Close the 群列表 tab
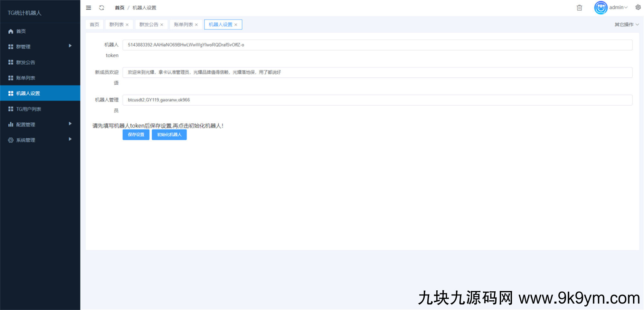Viewport: 644px width, 310px height. [127, 25]
